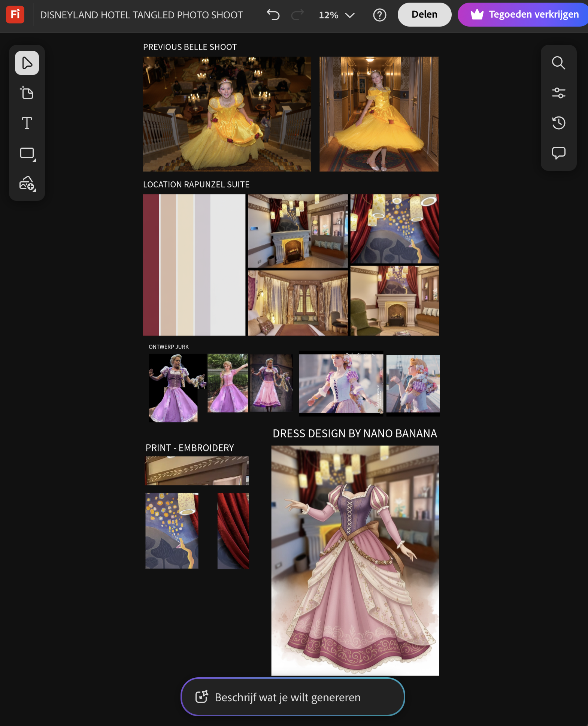Image resolution: width=588 pixels, height=726 pixels.
Task: Select the embroidered wall border crop
Action: click(x=197, y=471)
